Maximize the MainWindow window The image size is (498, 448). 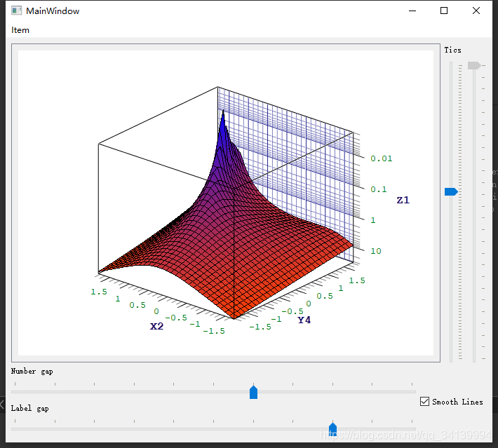point(444,11)
